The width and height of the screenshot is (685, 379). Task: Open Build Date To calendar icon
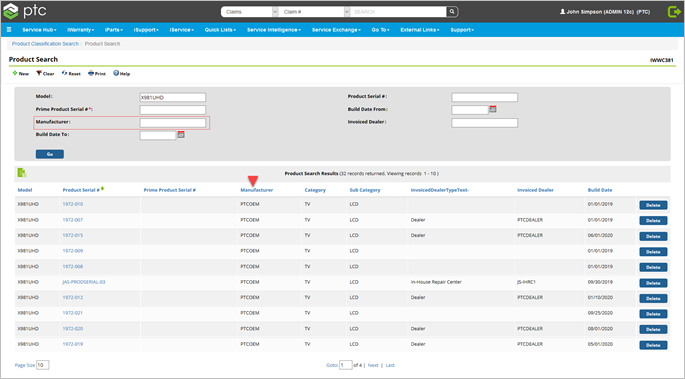click(x=181, y=134)
